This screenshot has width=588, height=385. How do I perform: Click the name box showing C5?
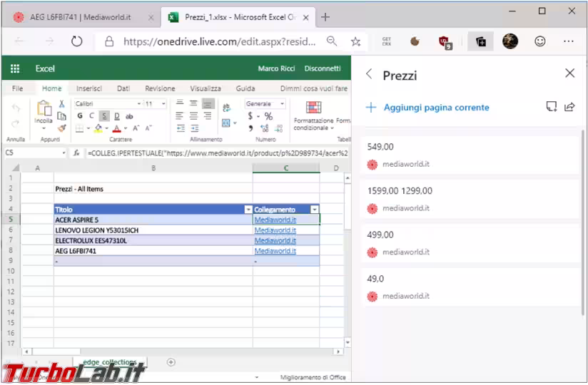(x=35, y=153)
